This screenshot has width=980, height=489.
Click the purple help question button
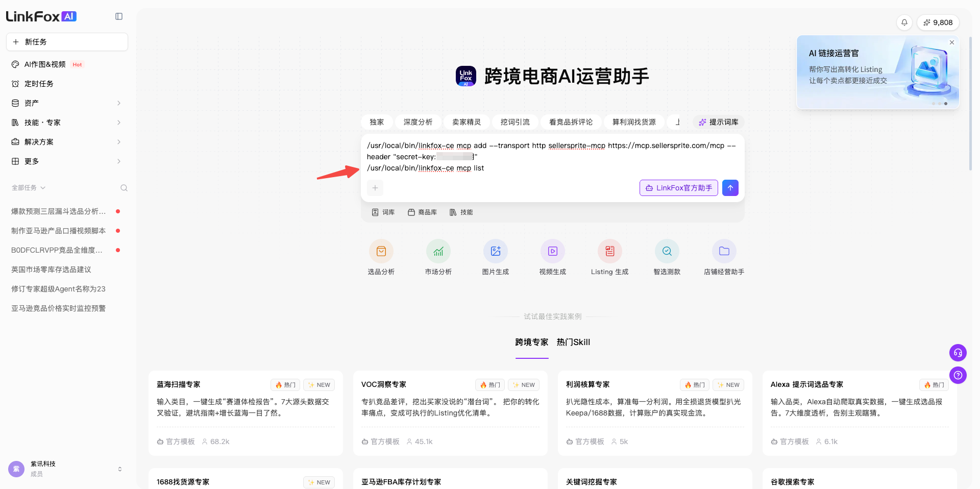958,375
